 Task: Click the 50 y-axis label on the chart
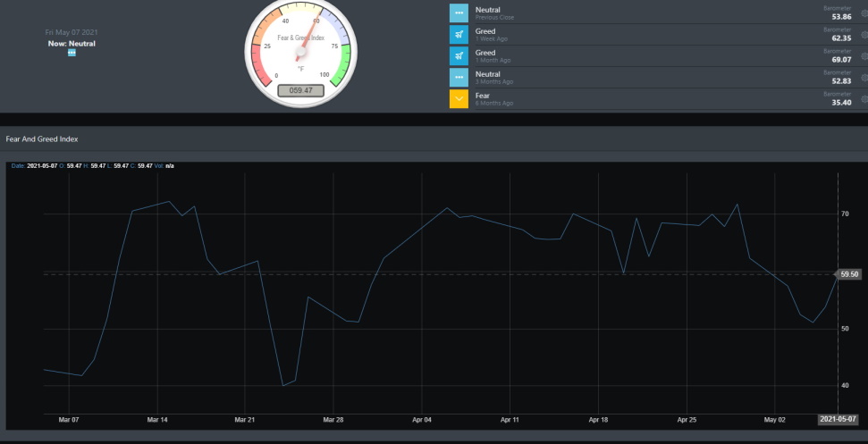coord(845,329)
